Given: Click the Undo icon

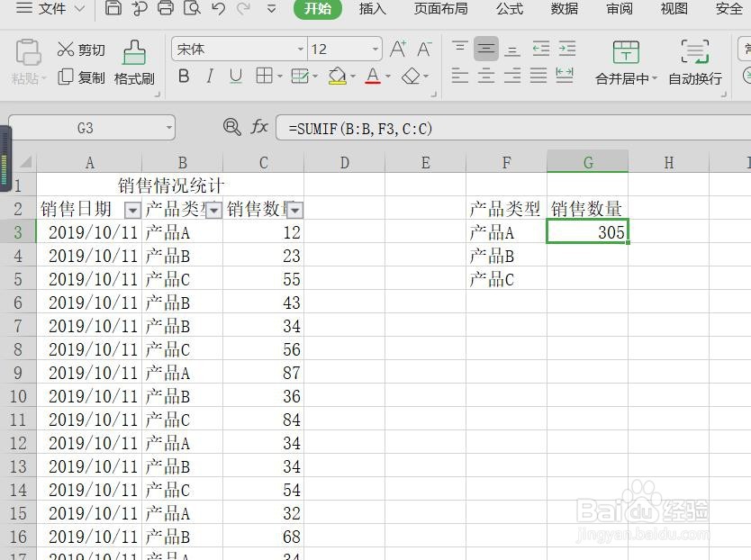Looking at the screenshot, I should tap(216, 8).
